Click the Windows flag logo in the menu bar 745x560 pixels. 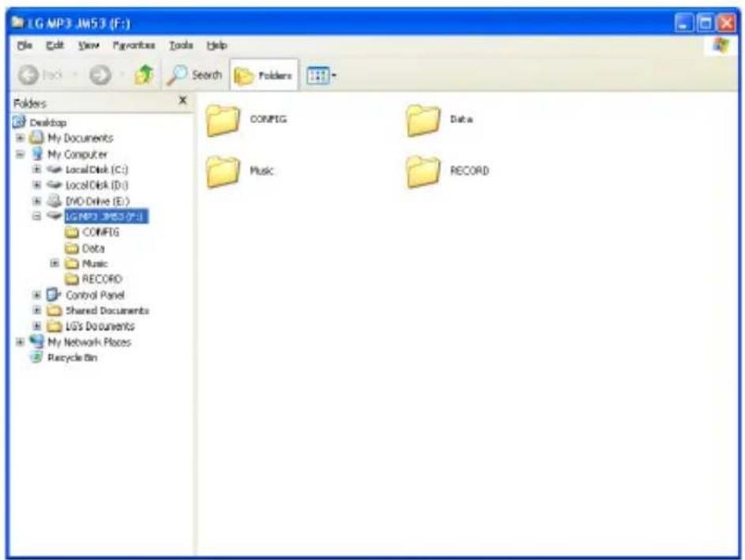coord(721,46)
